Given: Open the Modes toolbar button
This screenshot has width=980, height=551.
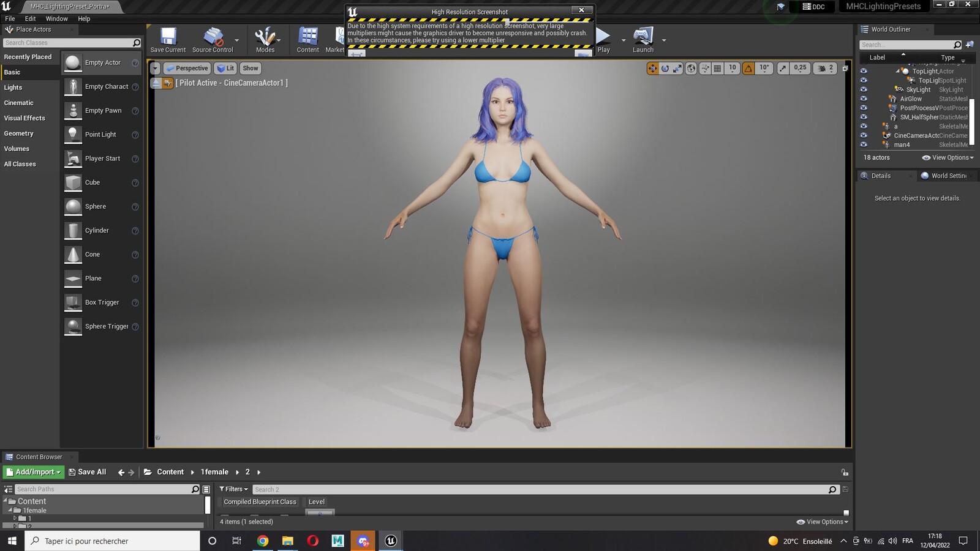Looking at the screenshot, I should [x=265, y=40].
